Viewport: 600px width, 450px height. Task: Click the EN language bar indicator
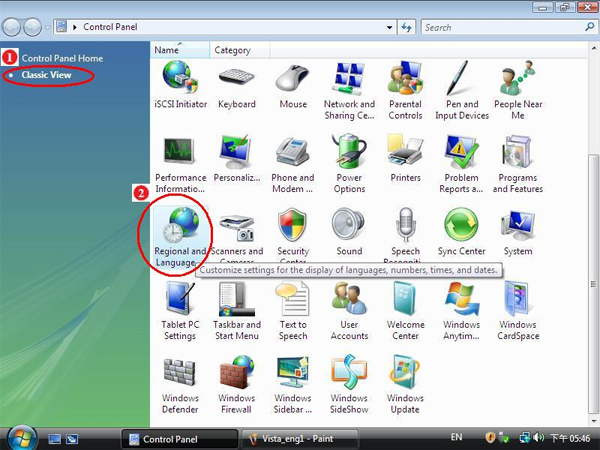click(456, 437)
